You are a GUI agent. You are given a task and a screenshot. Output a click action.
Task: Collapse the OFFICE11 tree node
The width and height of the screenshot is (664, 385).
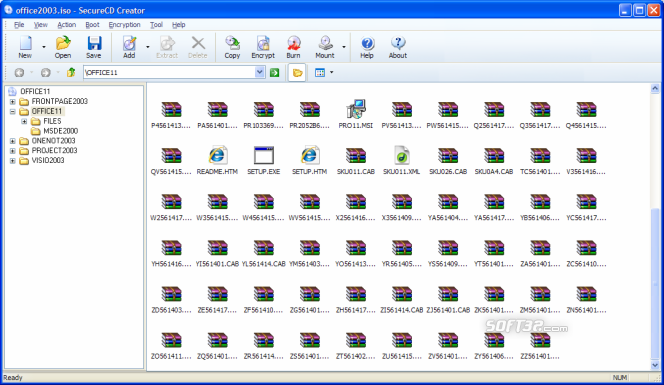pyautogui.click(x=13, y=111)
